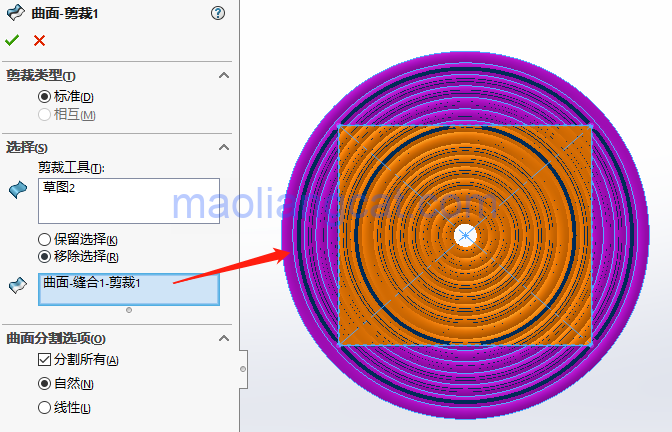The height and width of the screenshot is (432, 672).
Task: Click the trim tool surface icon beside 草图2
Action: tap(18, 189)
